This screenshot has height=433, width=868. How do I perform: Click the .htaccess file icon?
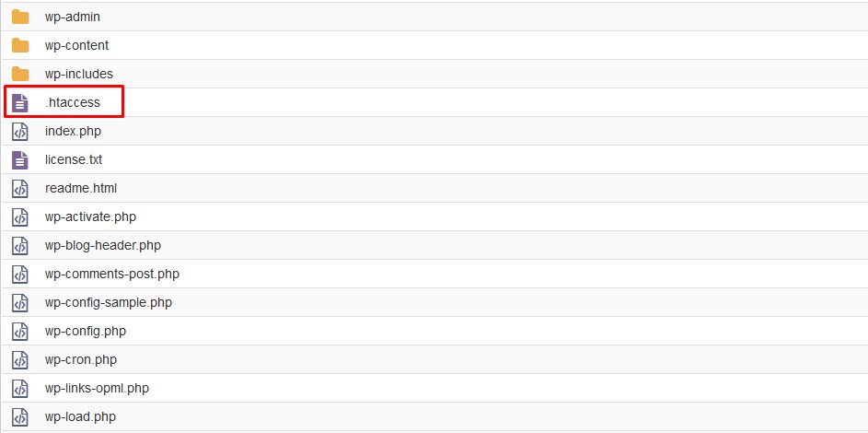pyautogui.click(x=20, y=102)
